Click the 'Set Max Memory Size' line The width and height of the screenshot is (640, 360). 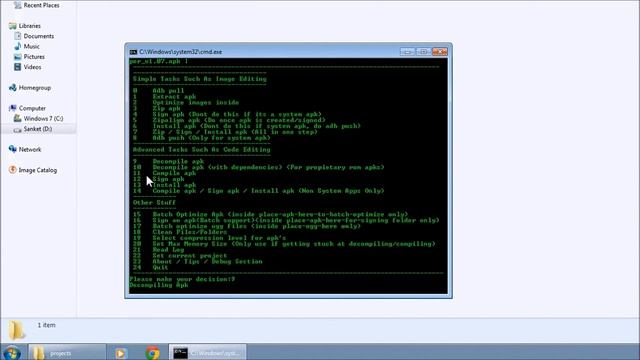[284, 244]
